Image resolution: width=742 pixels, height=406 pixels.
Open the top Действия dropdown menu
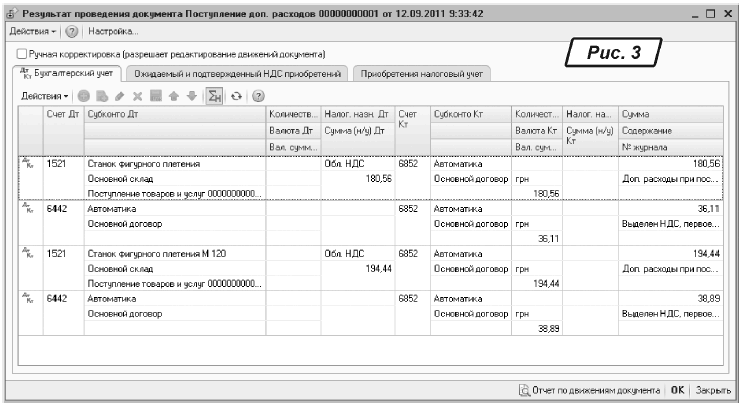[x=31, y=34]
